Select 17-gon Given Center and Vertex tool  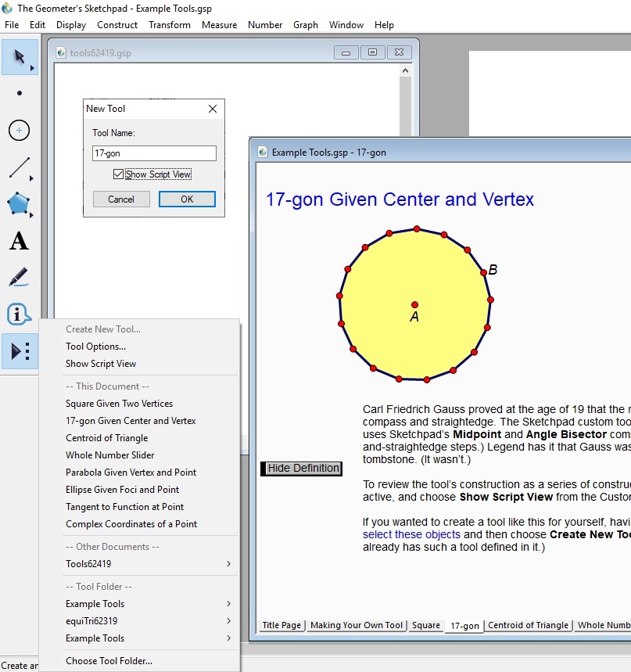[131, 421]
